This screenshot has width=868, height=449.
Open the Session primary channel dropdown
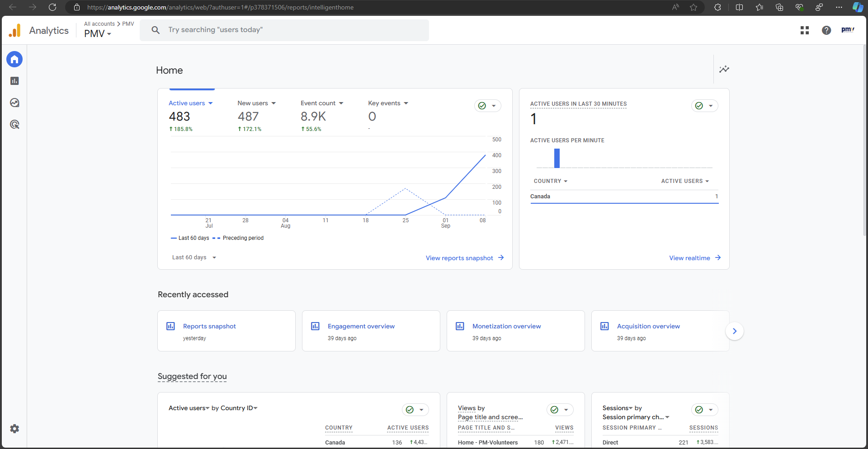coord(636,417)
